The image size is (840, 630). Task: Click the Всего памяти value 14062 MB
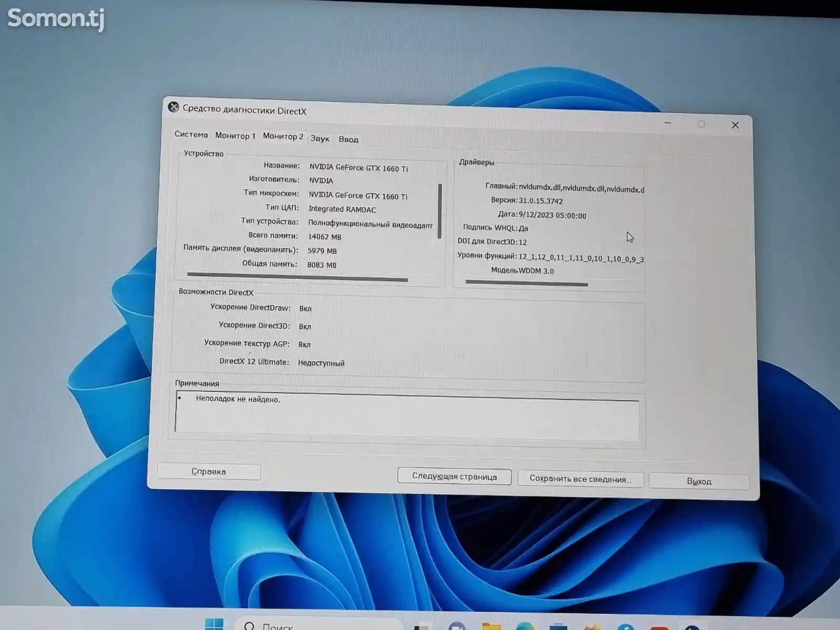324,237
